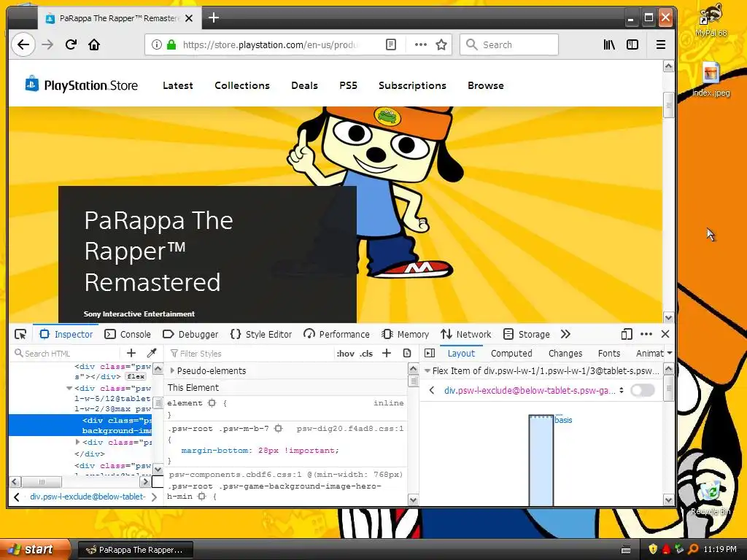
Task: Collapse the div psw l-w-5/12@tablet node
Action: 69,388
